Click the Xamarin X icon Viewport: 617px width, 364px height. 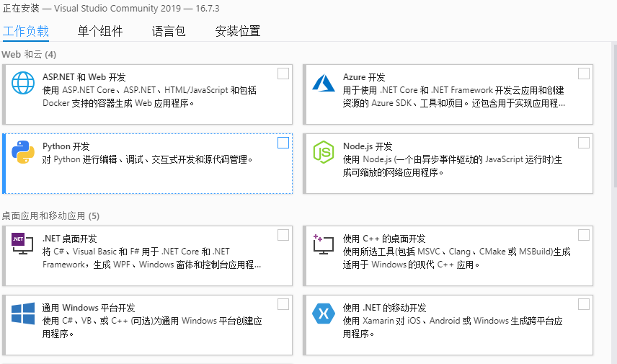324,314
